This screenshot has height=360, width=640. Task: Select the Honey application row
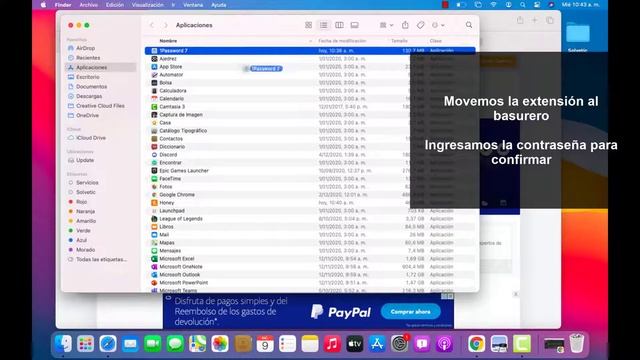point(310,202)
